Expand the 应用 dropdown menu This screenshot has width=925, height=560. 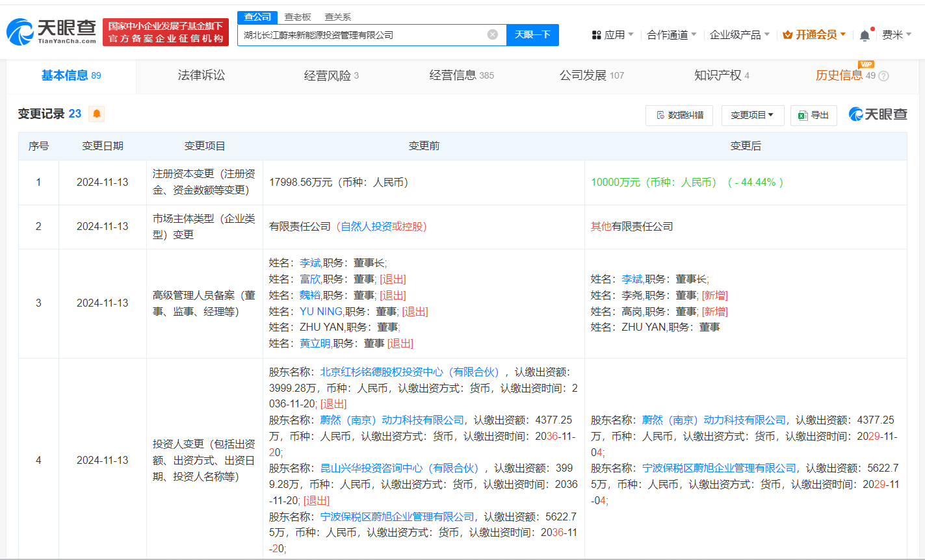point(612,35)
